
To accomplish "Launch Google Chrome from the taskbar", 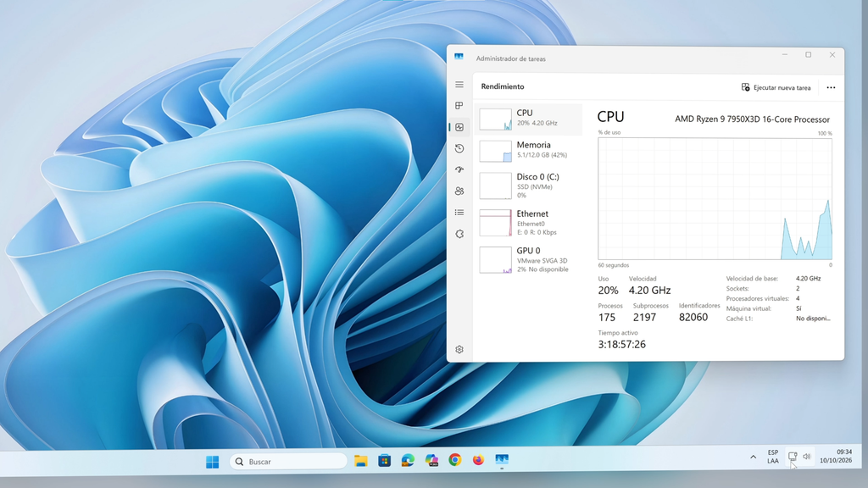I will [x=455, y=460].
